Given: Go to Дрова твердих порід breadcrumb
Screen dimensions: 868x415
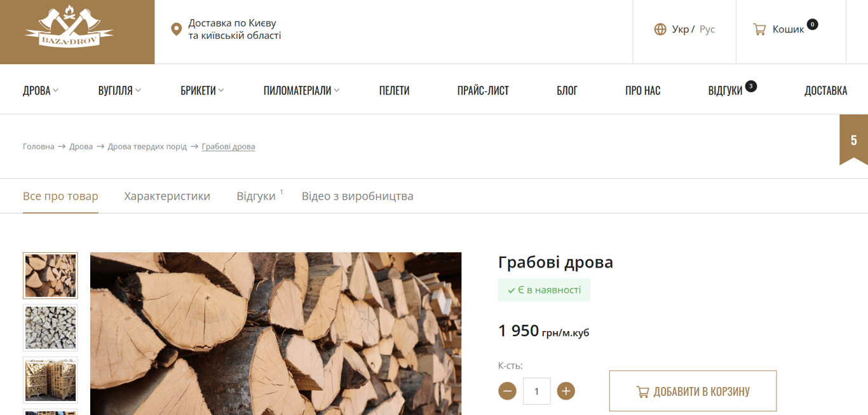Looking at the screenshot, I should [x=147, y=146].
